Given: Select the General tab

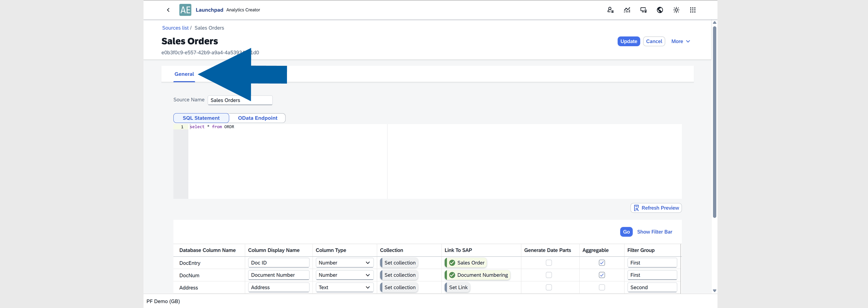Looking at the screenshot, I should click(x=184, y=74).
